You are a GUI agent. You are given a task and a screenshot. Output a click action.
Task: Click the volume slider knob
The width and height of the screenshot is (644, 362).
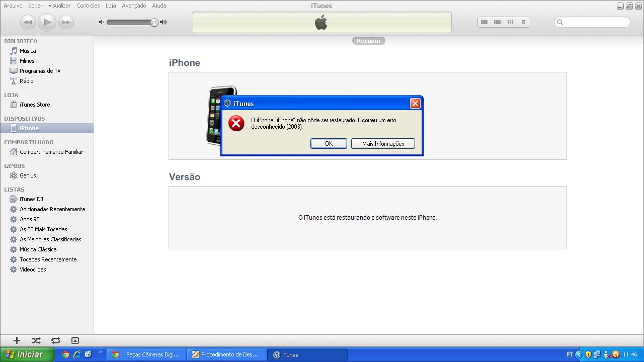(154, 22)
